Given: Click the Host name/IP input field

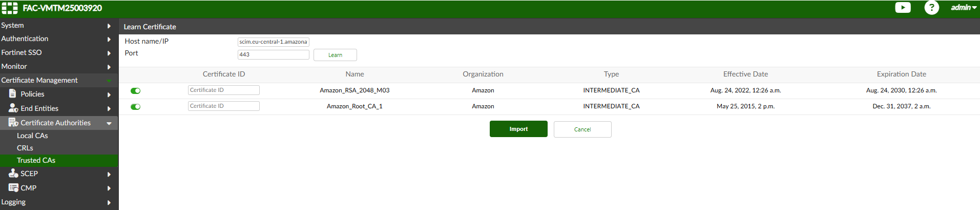Looking at the screenshot, I should pyautogui.click(x=274, y=42).
